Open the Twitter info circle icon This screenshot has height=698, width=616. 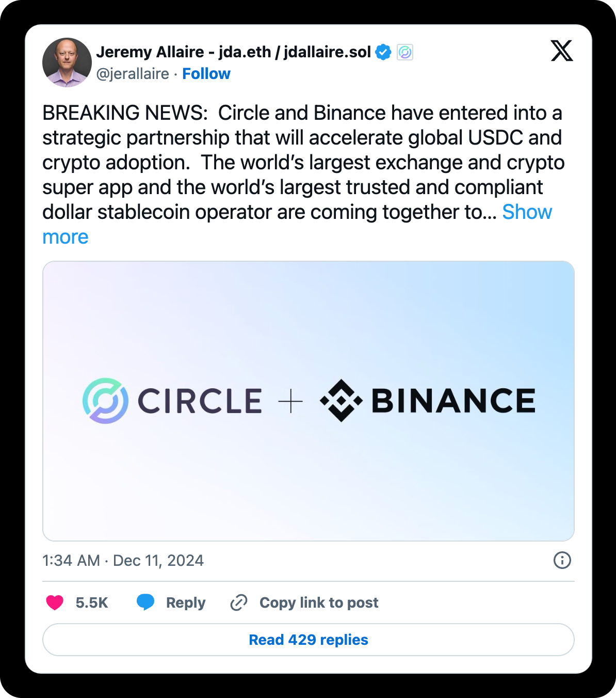coord(562,560)
